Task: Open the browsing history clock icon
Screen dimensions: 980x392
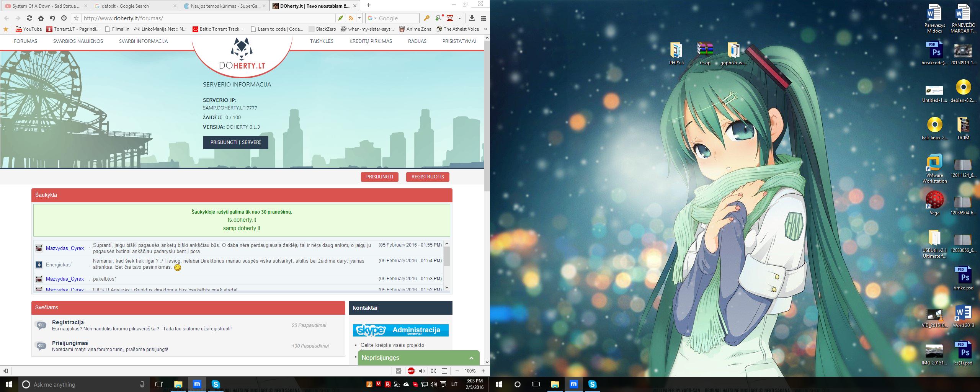Action: tap(64, 18)
